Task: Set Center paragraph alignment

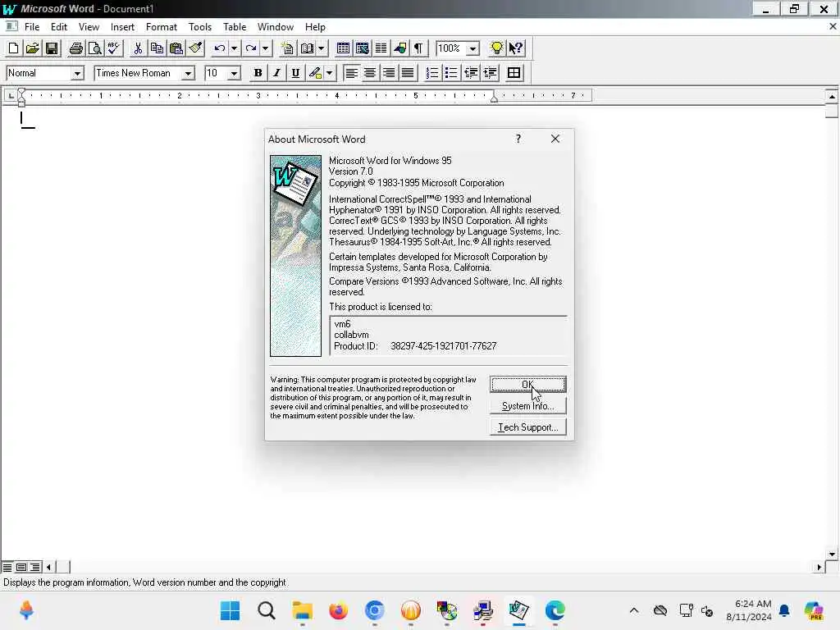Action: (x=370, y=73)
